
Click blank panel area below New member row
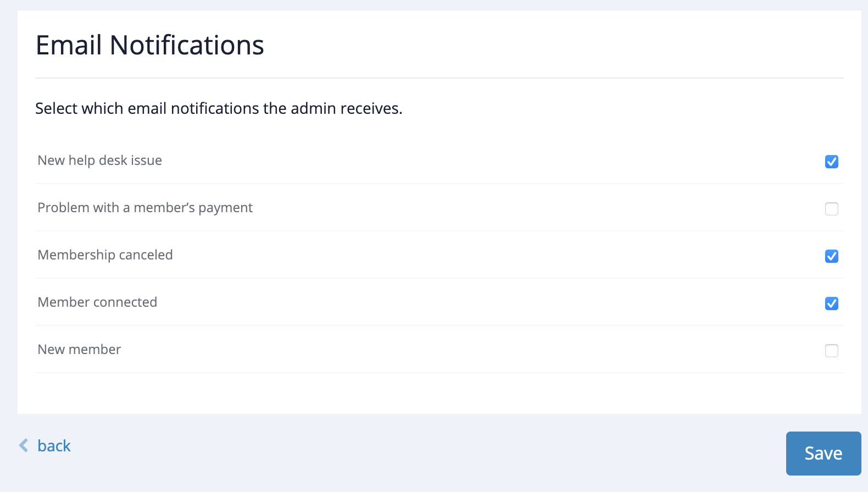point(439,393)
